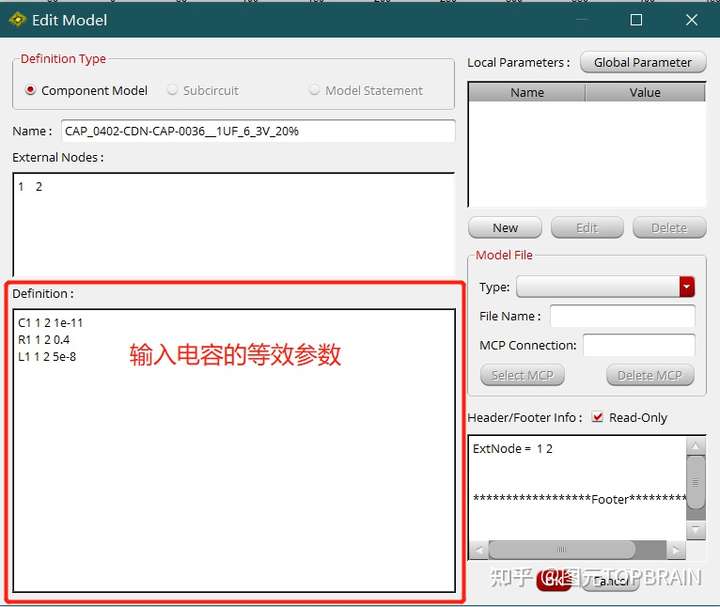The image size is (720, 607).
Task: Click the Local Parameters table empty list area
Action: click(587, 154)
